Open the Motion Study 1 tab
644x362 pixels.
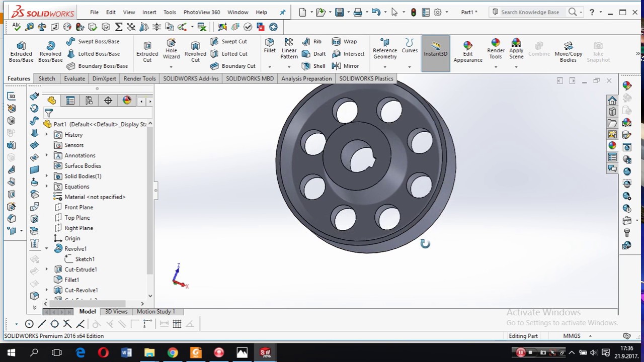click(156, 311)
